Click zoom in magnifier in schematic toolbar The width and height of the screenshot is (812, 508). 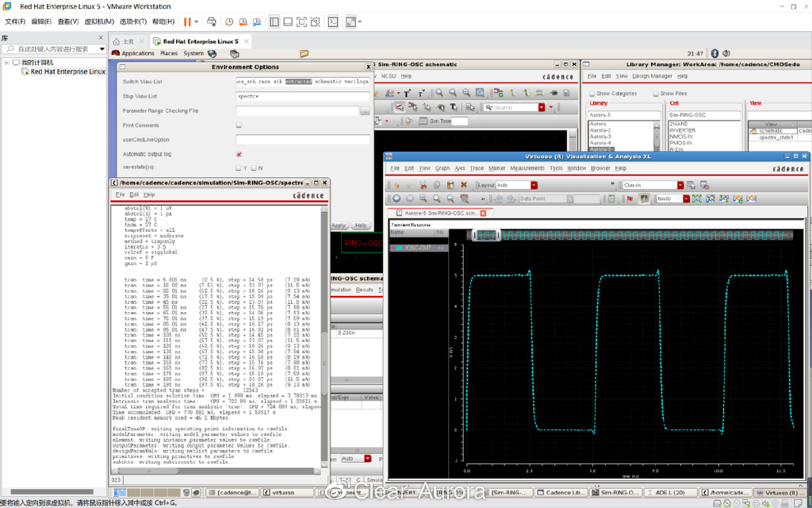[x=439, y=93]
